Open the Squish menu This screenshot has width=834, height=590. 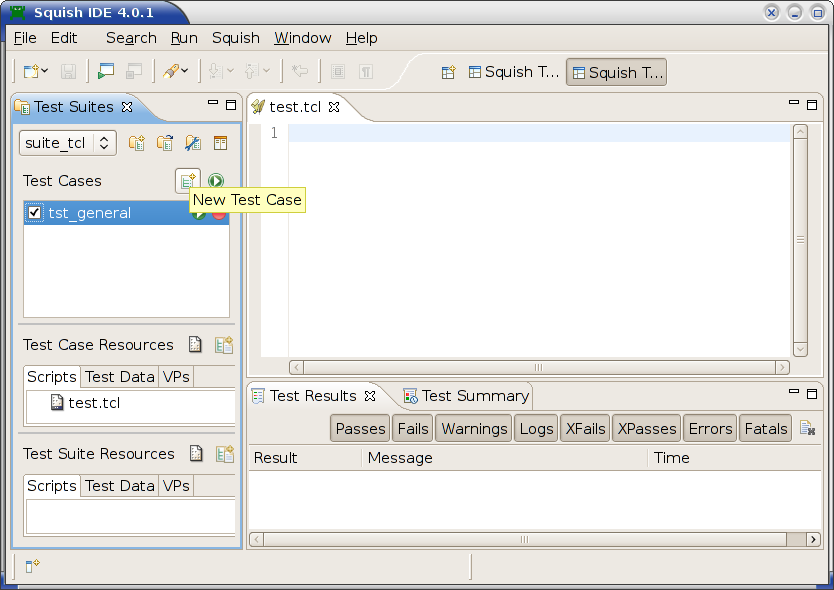(236, 38)
